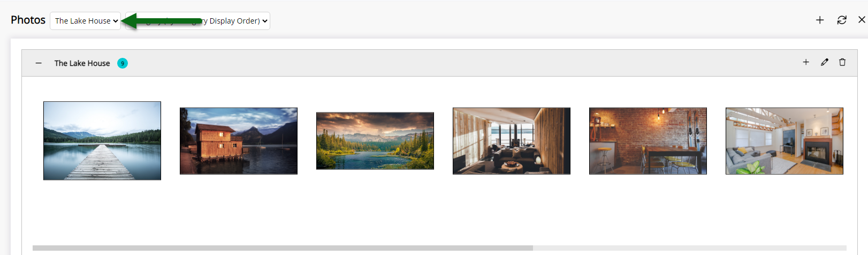
Task: Collapse The Lake House section
Action: [39, 63]
